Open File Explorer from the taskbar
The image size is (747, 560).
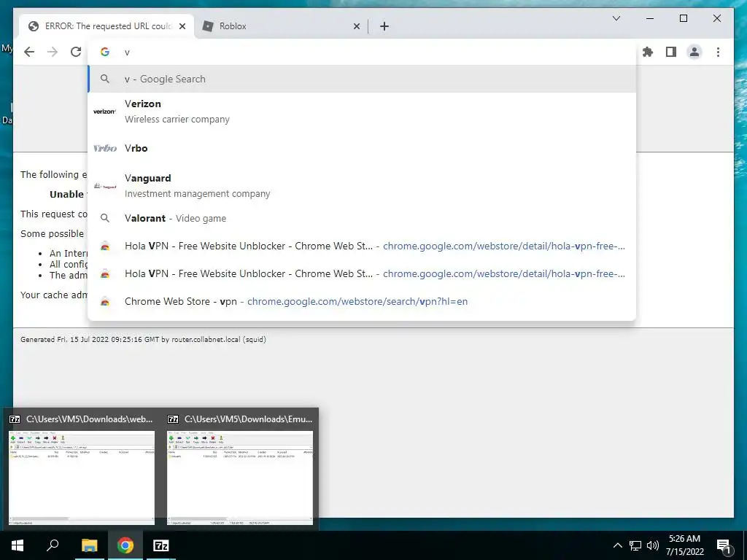(x=89, y=545)
